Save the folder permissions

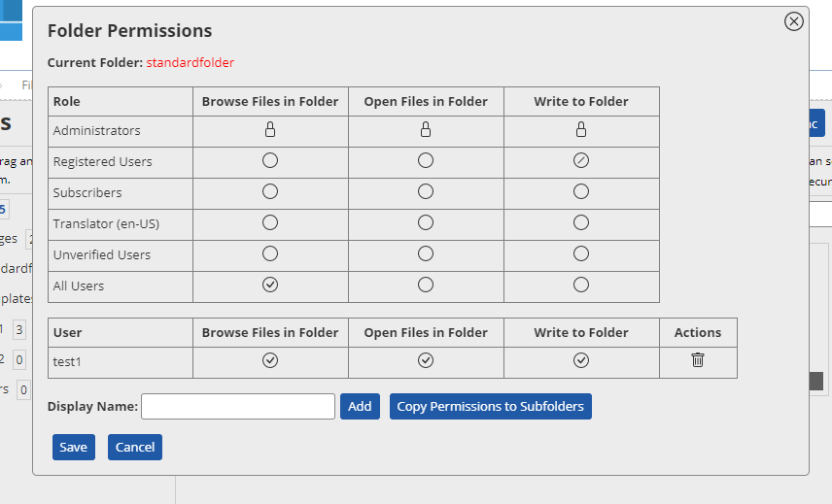73,448
